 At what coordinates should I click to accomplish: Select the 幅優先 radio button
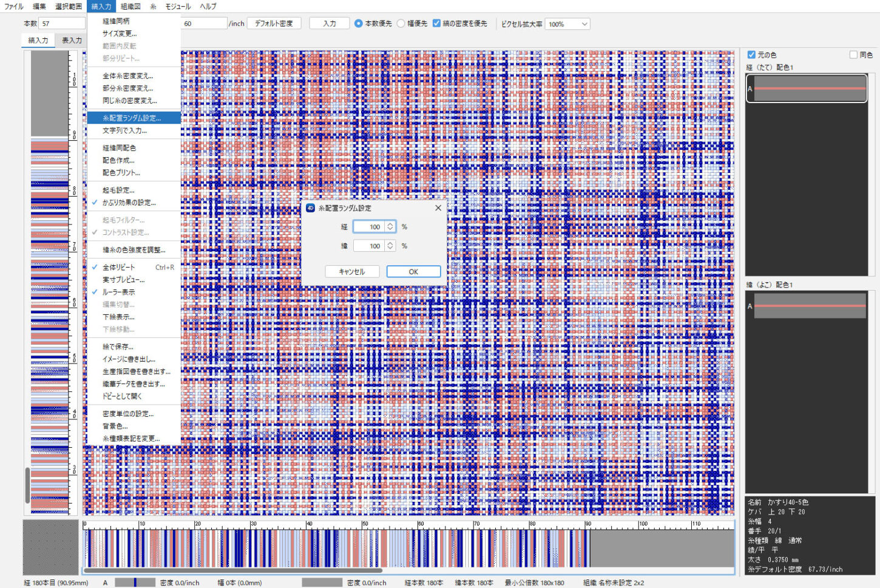tap(401, 24)
